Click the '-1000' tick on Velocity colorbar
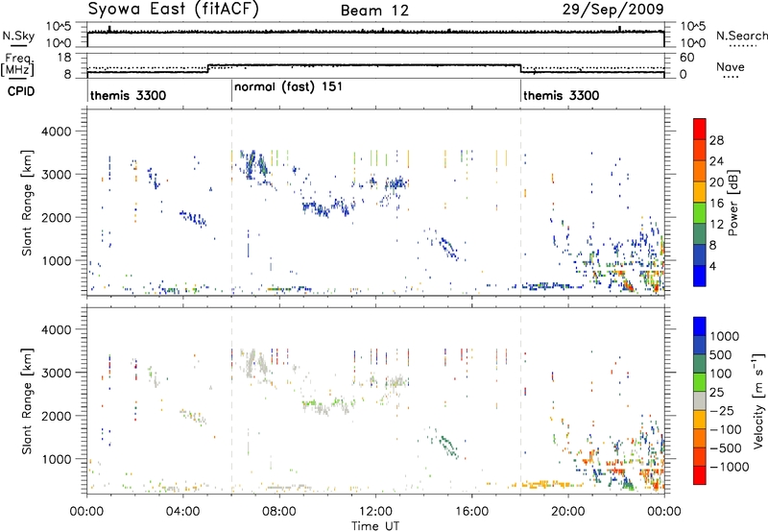768x532 pixels. click(x=730, y=467)
